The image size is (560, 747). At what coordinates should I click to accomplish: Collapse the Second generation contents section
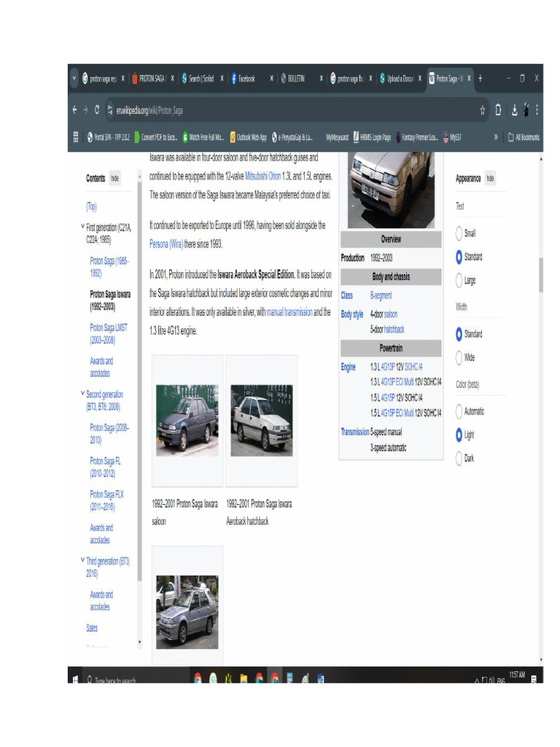(x=82, y=394)
